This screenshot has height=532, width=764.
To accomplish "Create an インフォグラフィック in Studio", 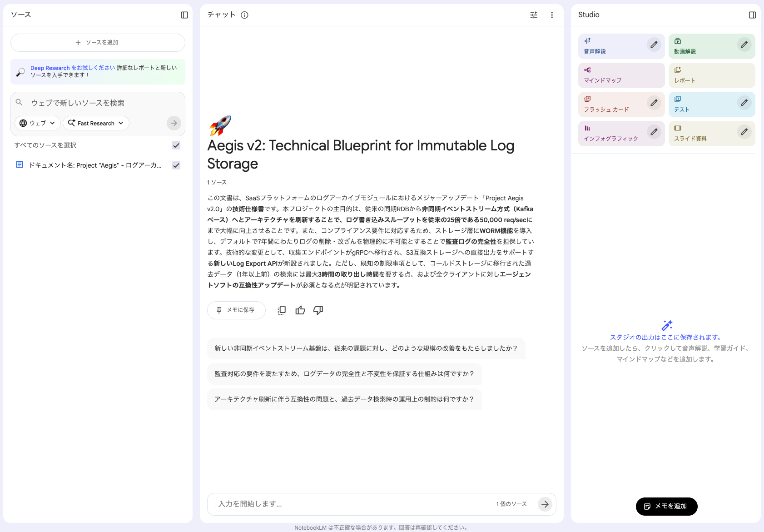I will pos(611,133).
